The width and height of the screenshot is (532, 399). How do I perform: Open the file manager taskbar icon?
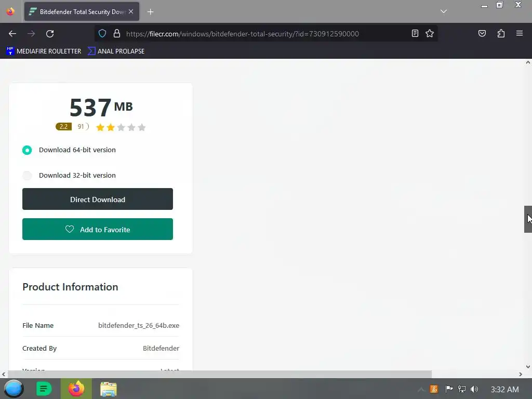coord(109,389)
